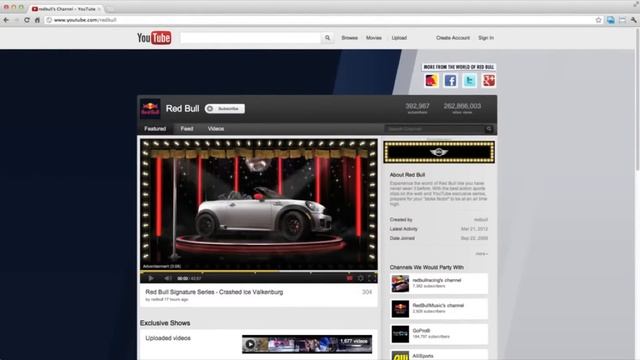Click the search magnifier button on YouTube
The image size is (640, 360).
point(327,38)
